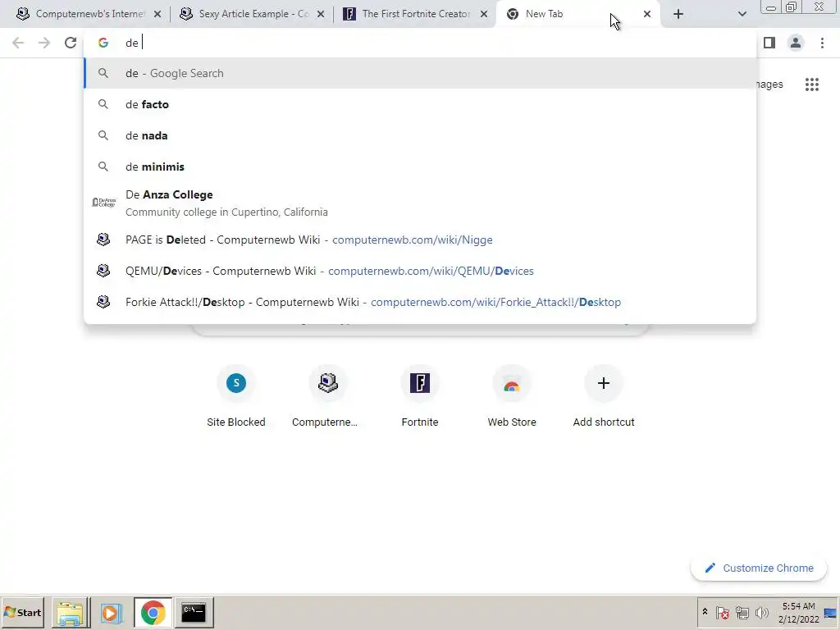
Task: Expand the tab search dropdown chevron
Action: 742,15
